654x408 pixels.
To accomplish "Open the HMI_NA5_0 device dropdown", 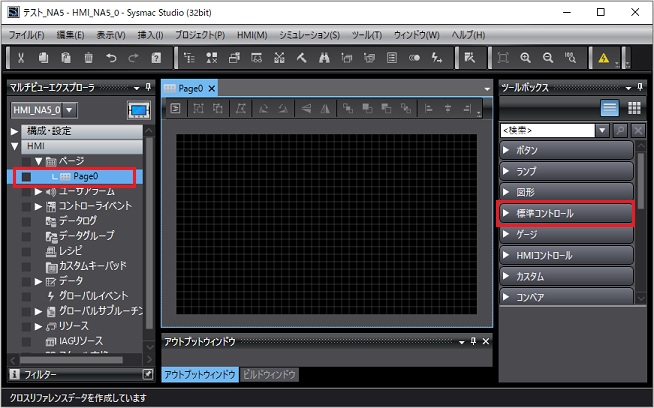I will click(69, 110).
